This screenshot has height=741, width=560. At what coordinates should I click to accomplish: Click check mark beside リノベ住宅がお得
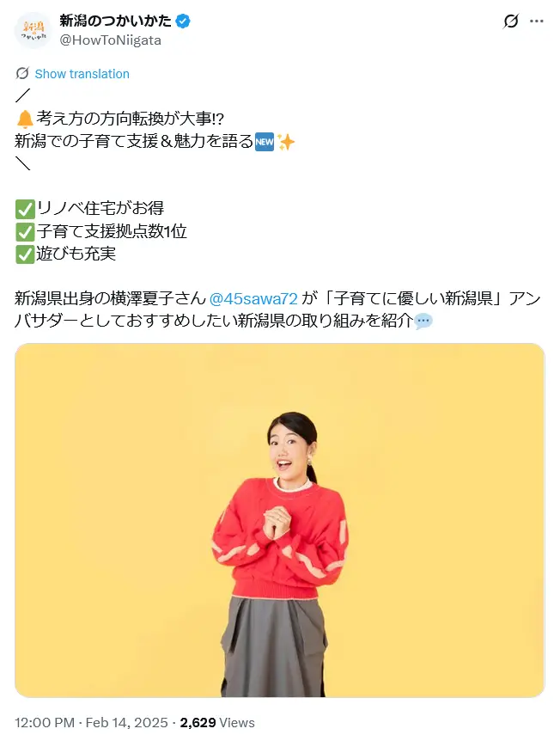click(25, 209)
